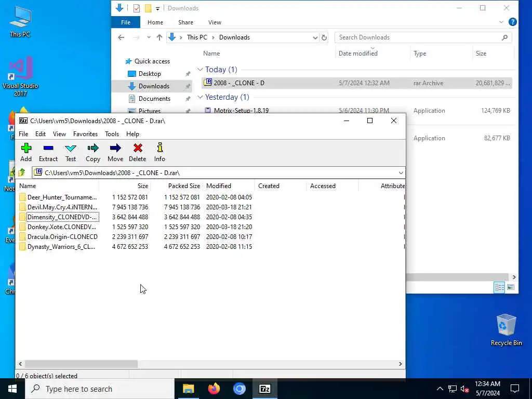Open the Quick Access Toolbar customize dropdown

(158, 8)
